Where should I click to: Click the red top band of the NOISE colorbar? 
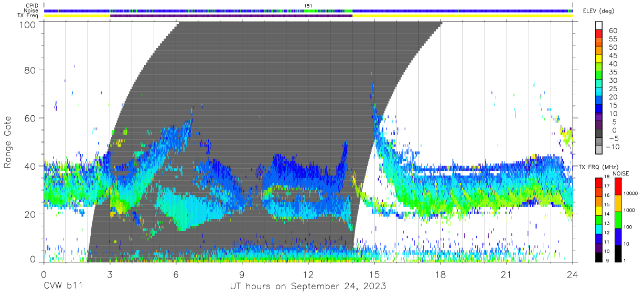[x=618, y=186]
